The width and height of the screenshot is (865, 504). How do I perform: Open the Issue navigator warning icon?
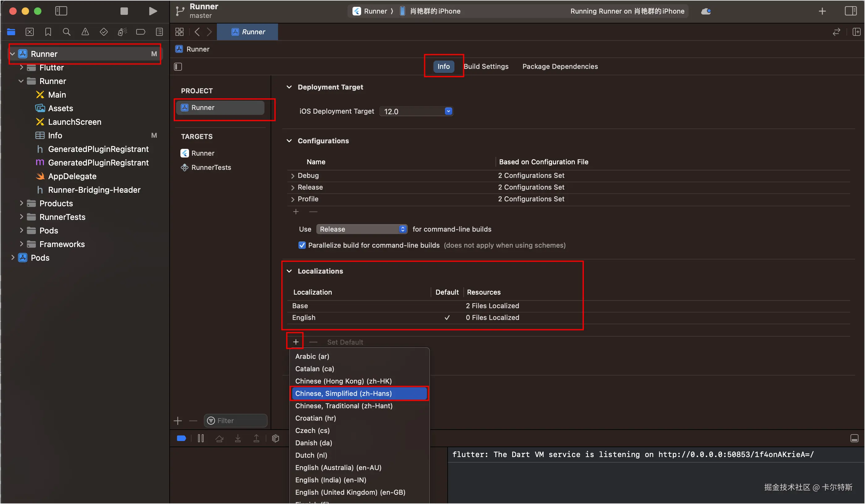[x=85, y=32]
